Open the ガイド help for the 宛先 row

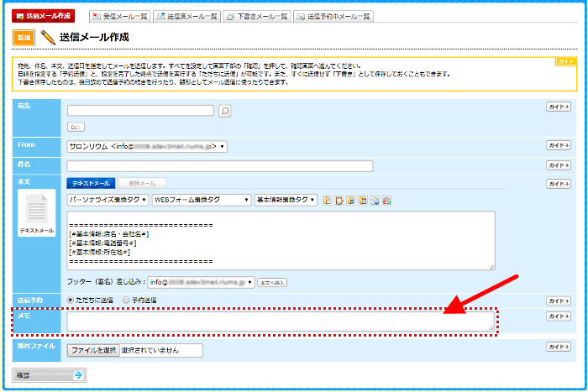559,107
